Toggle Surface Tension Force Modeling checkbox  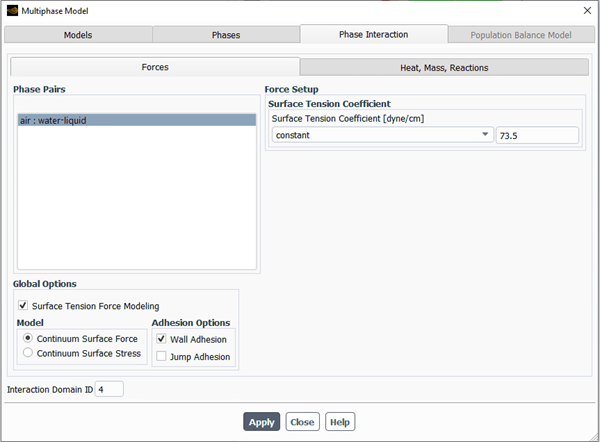(x=23, y=306)
